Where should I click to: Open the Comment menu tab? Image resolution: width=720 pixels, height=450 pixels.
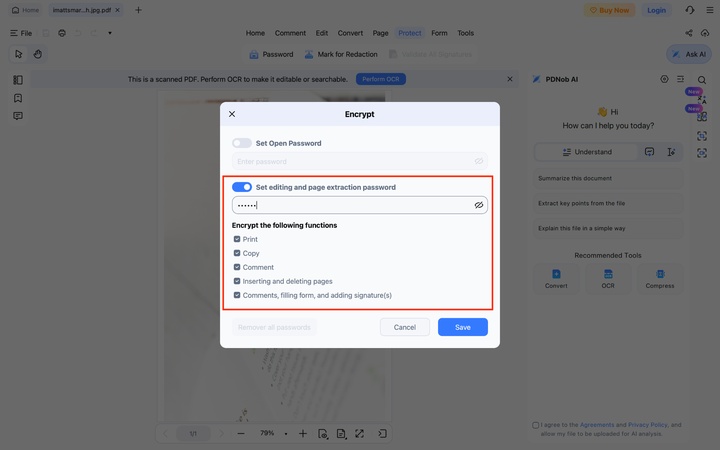click(290, 33)
